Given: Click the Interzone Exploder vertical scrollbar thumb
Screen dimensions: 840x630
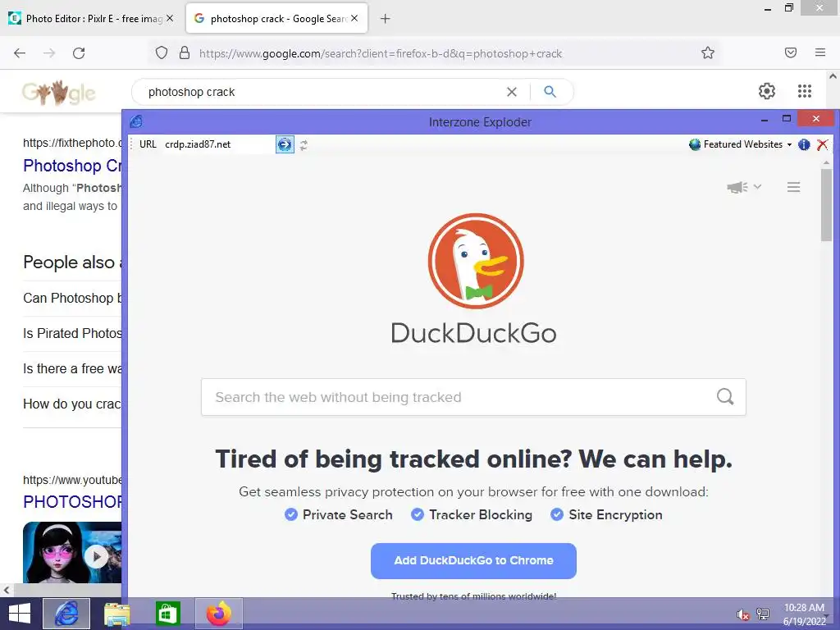Looking at the screenshot, I should 827,204.
